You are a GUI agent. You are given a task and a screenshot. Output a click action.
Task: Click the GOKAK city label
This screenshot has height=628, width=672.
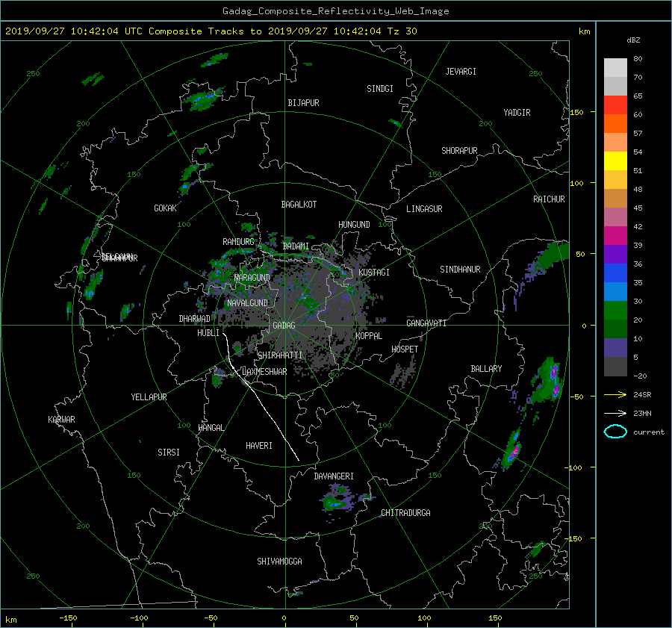click(166, 208)
